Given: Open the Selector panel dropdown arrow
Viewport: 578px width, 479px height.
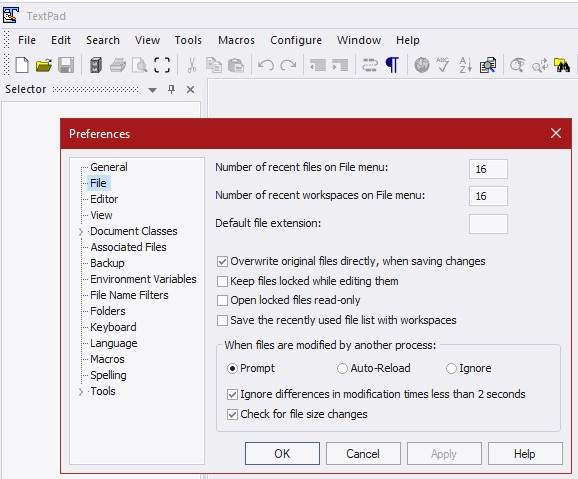Looking at the screenshot, I should click(x=153, y=90).
